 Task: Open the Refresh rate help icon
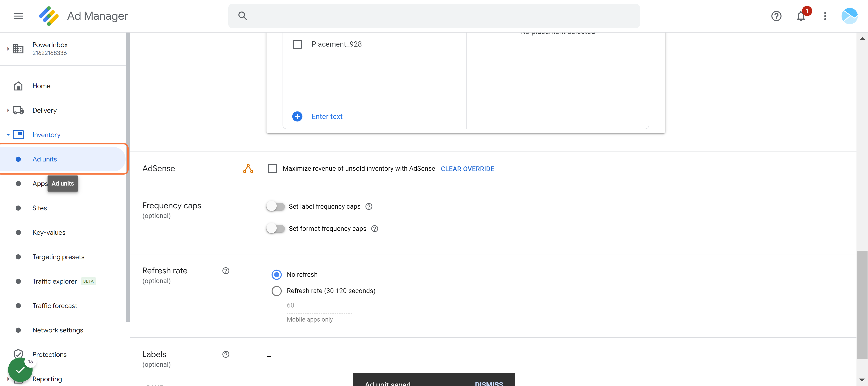click(x=226, y=270)
